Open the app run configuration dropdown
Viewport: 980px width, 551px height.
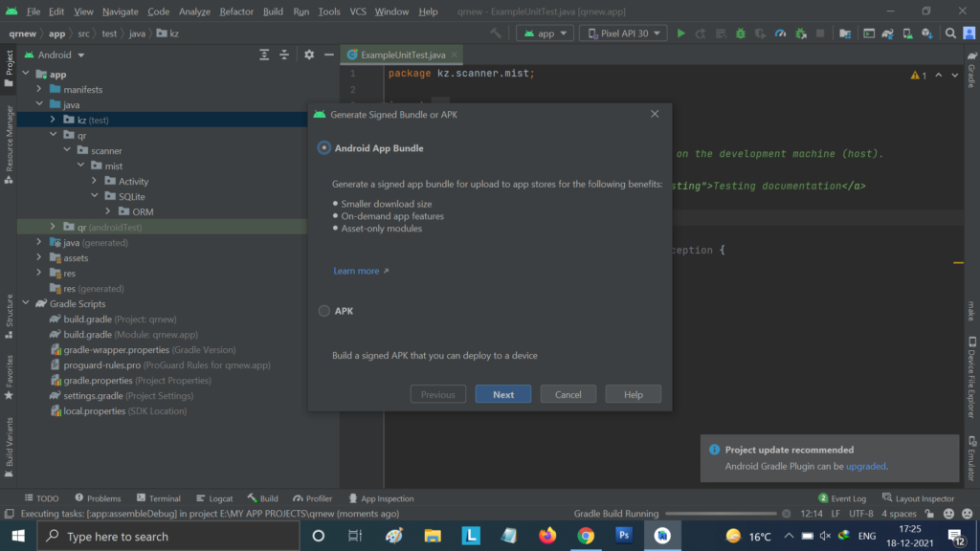[x=545, y=33]
